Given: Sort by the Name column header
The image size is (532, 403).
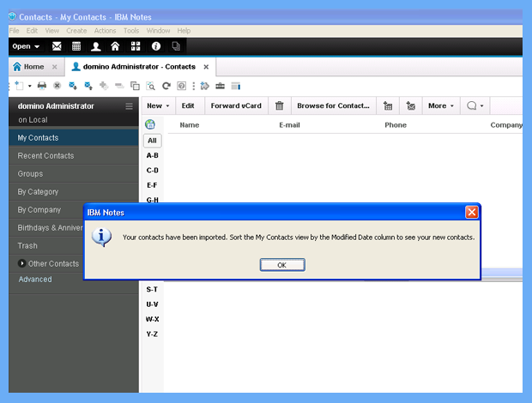Looking at the screenshot, I should [190, 125].
